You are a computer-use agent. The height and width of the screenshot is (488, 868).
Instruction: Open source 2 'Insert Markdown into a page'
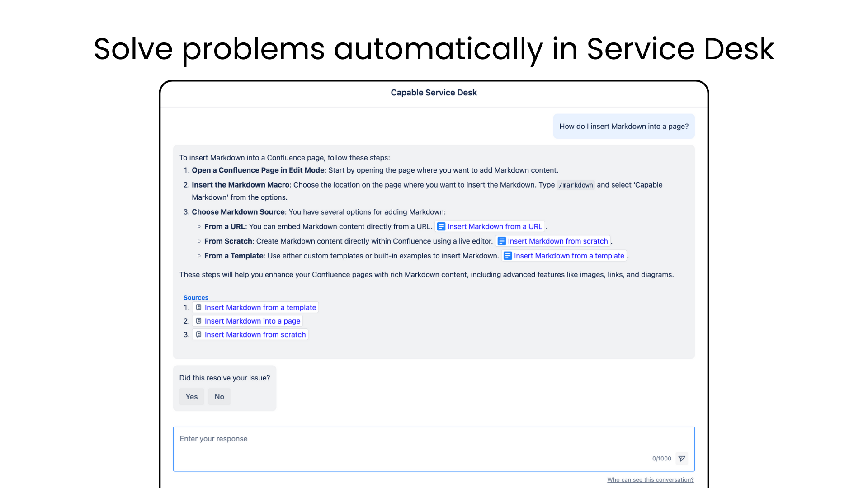(x=252, y=321)
